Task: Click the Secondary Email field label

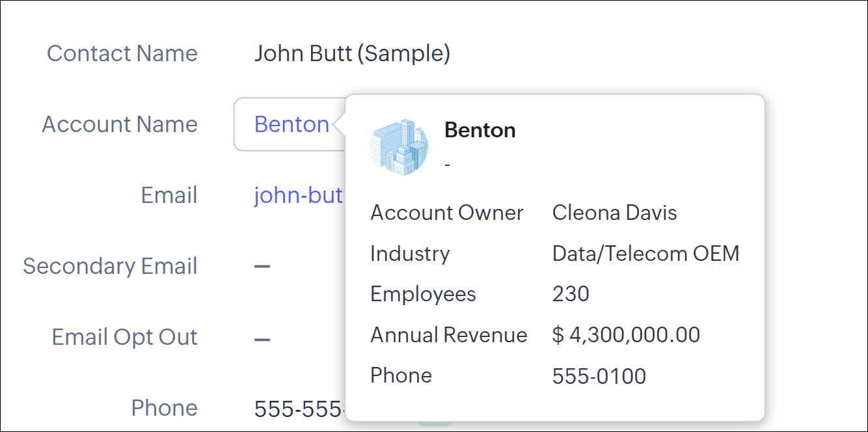Action: click(110, 266)
